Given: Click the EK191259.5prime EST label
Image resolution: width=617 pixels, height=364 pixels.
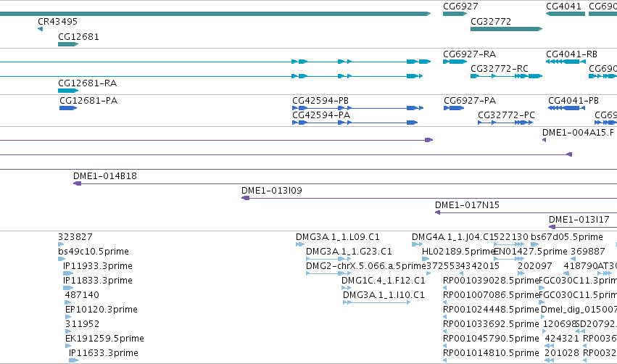Looking at the screenshot, I should [104, 339].
